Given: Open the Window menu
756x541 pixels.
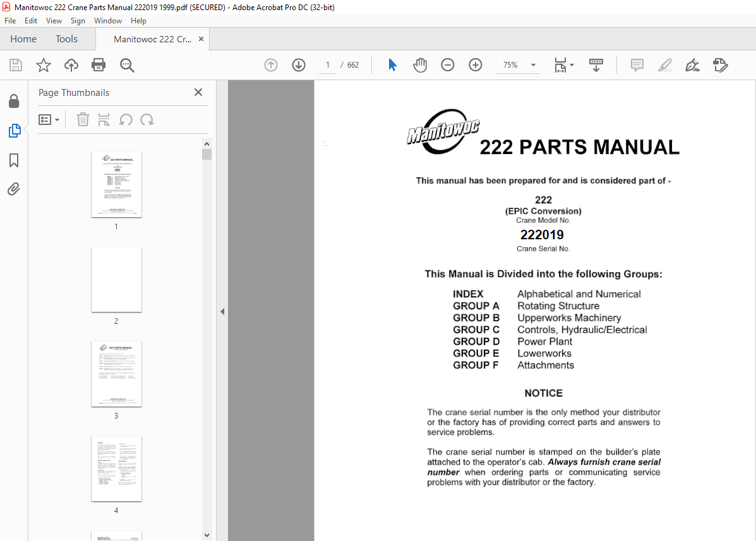Looking at the screenshot, I should point(107,21).
